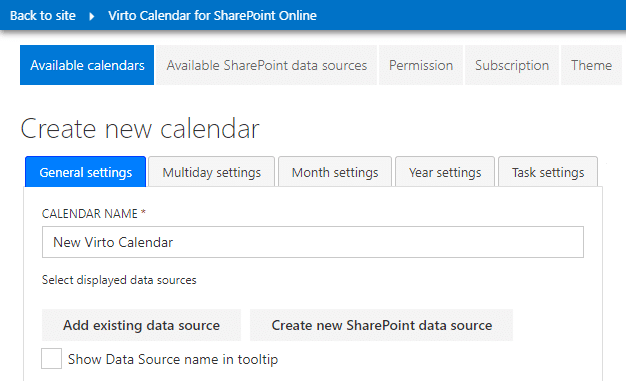Go to the Subscription tab

(512, 65)
